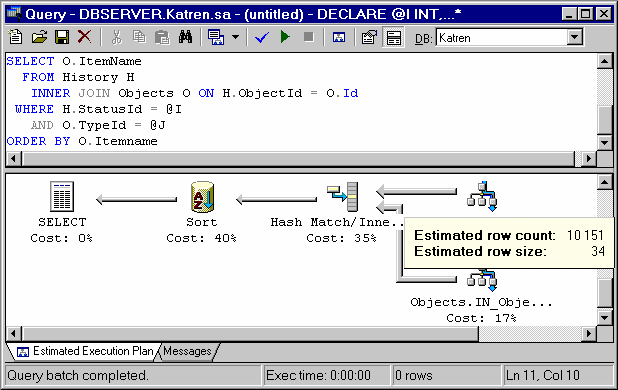Open a saved query file
618x390 pixels.
tap(39, 37)
